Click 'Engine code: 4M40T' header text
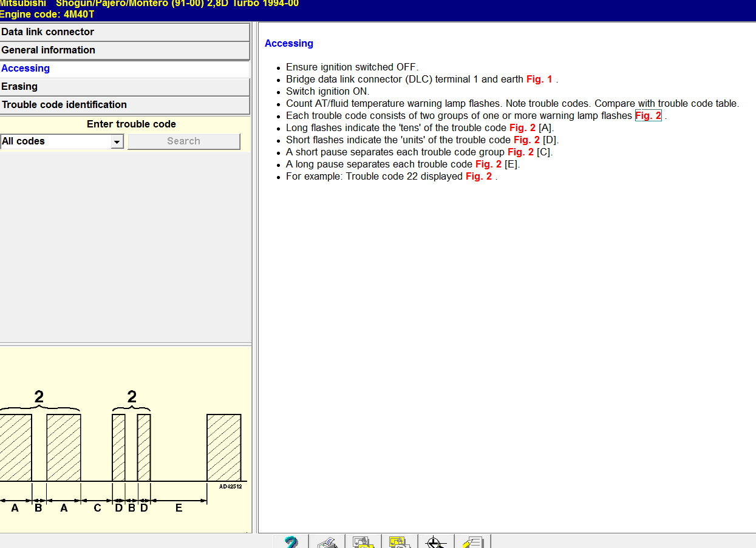Screen dimensions: 756x548 pos(47,14)
